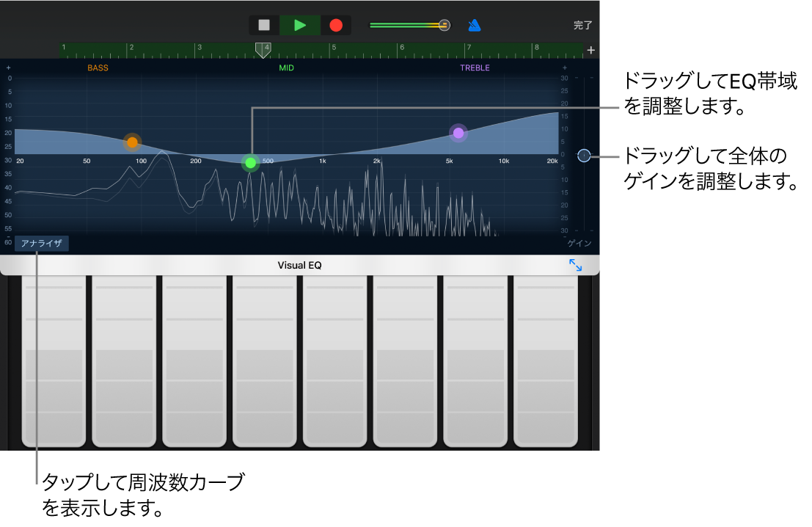Select the BASS band label
812x527 pixels.
click(x=98, y=67)
